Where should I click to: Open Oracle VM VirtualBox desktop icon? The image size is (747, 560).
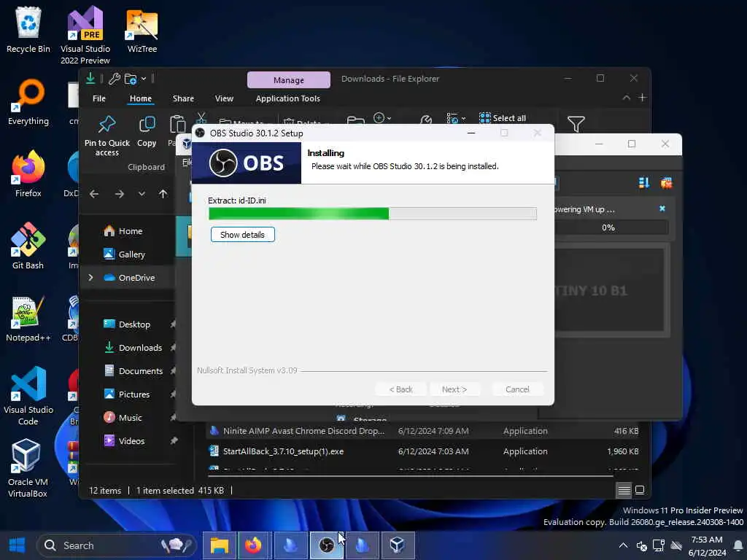pos(28,469)
